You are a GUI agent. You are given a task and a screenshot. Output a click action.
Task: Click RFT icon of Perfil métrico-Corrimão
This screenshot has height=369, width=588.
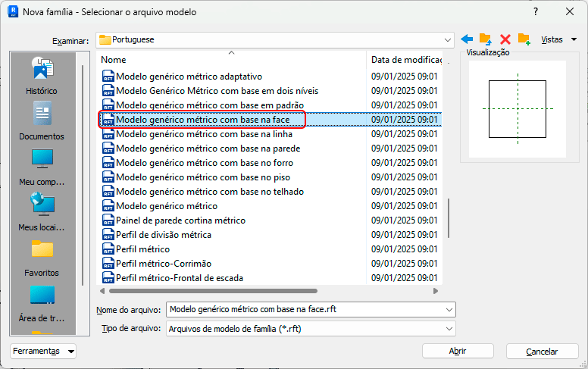click(108, 264)
